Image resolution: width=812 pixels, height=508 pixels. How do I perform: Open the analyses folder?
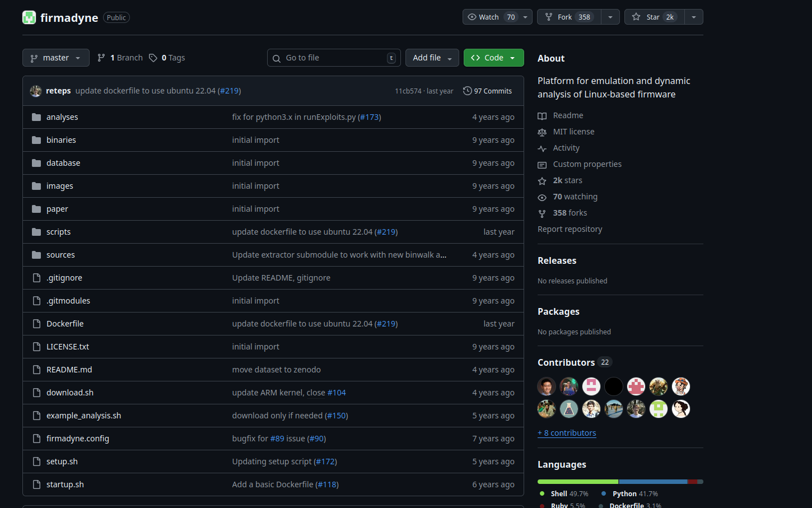click(62, 117)
